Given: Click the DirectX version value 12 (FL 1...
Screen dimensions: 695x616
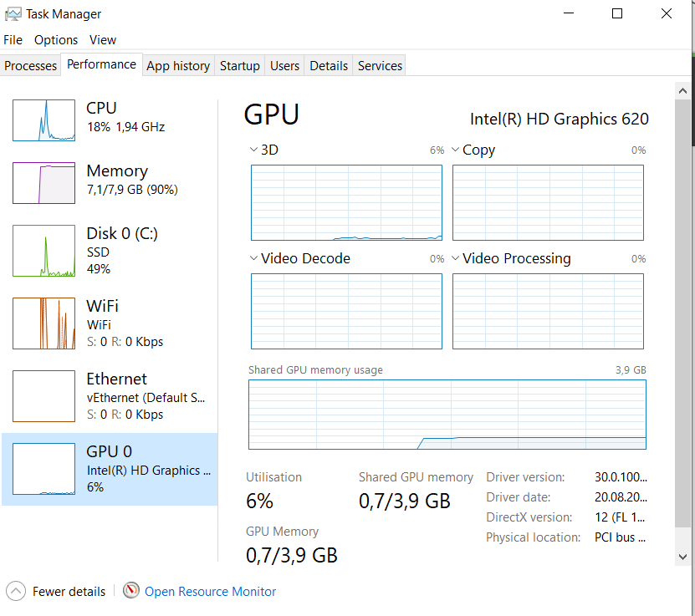Looking at the screenshot, I should 620,517.
